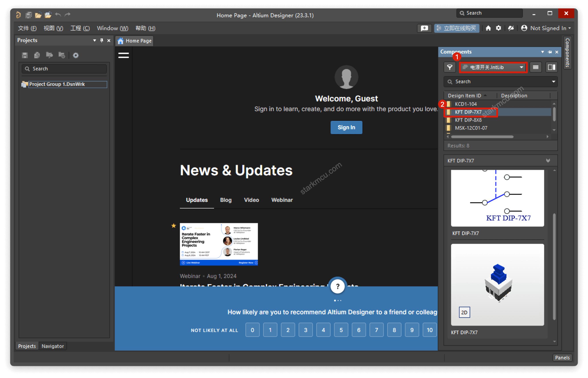Click the guest avatar image

[x=346, y=77]
